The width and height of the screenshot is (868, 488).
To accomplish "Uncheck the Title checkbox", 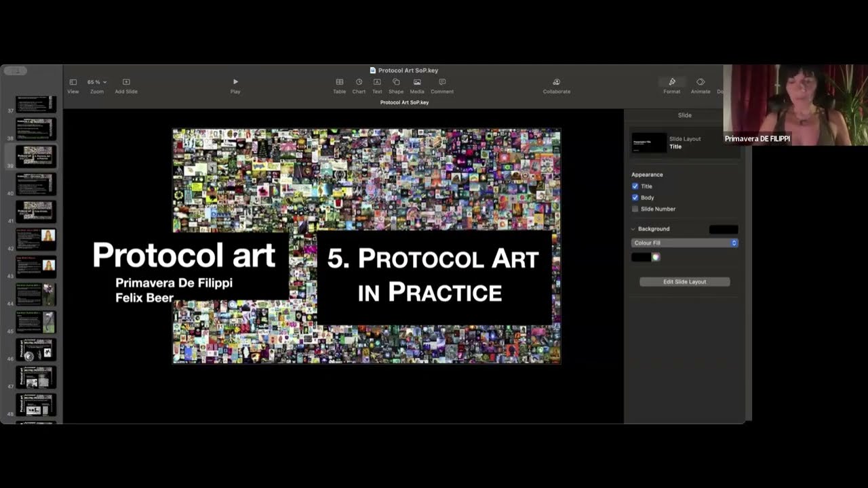I will click(635, 186).
